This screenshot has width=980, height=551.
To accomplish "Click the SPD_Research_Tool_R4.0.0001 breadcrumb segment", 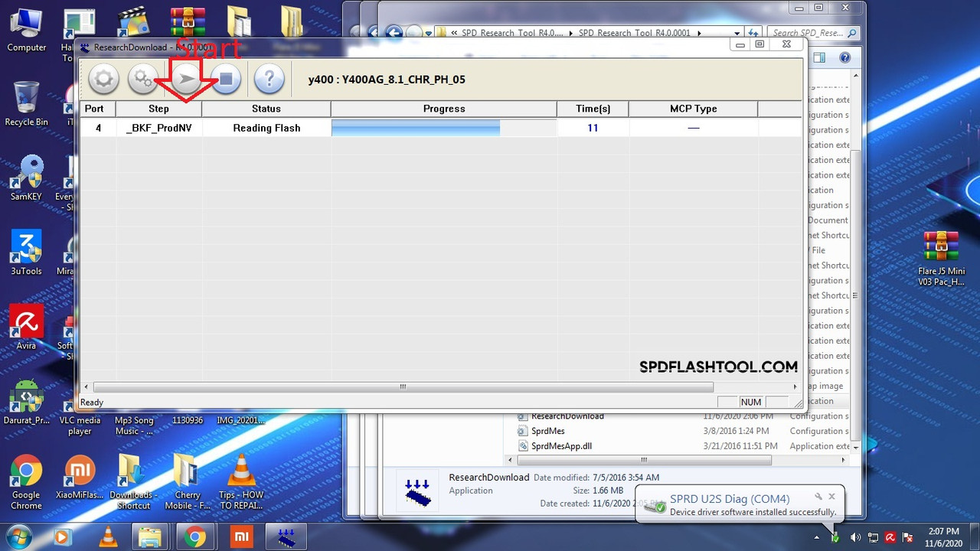I will pyautogui.click(x=635, y=33).
